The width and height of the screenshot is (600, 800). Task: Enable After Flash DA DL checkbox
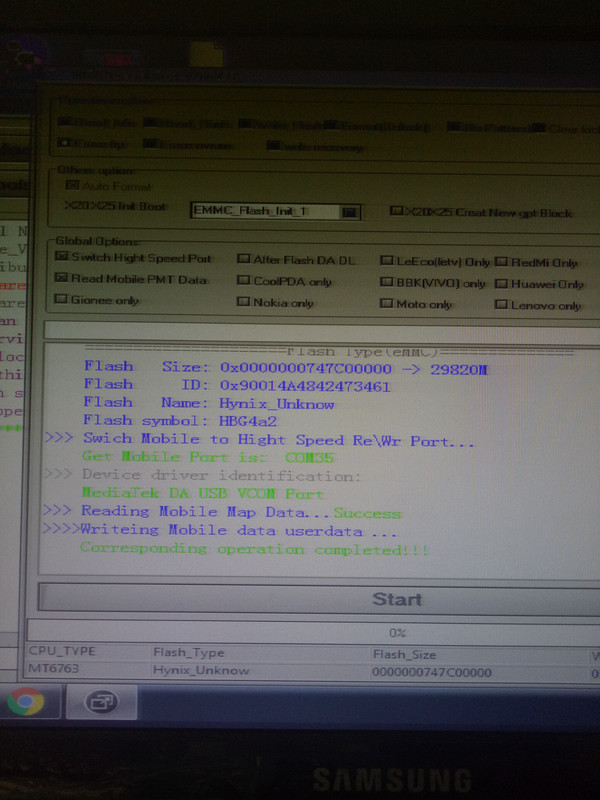(244, 259)
